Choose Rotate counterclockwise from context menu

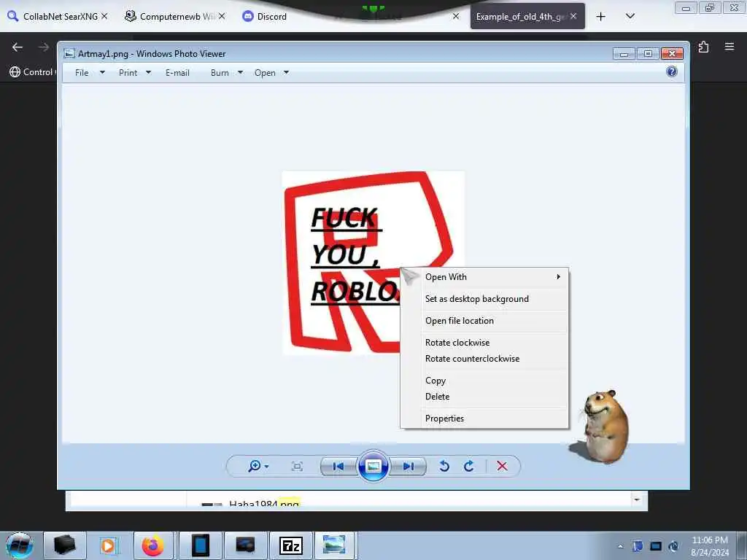pos(484,359)
